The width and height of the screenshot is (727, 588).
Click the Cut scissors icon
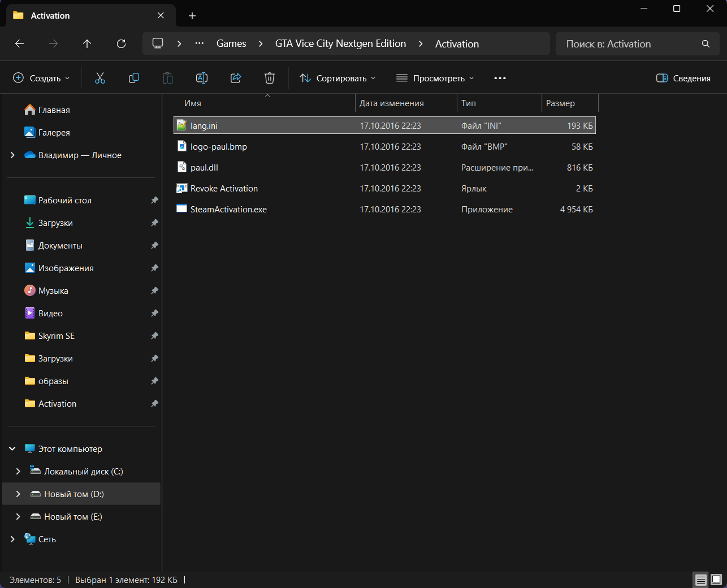100,78
